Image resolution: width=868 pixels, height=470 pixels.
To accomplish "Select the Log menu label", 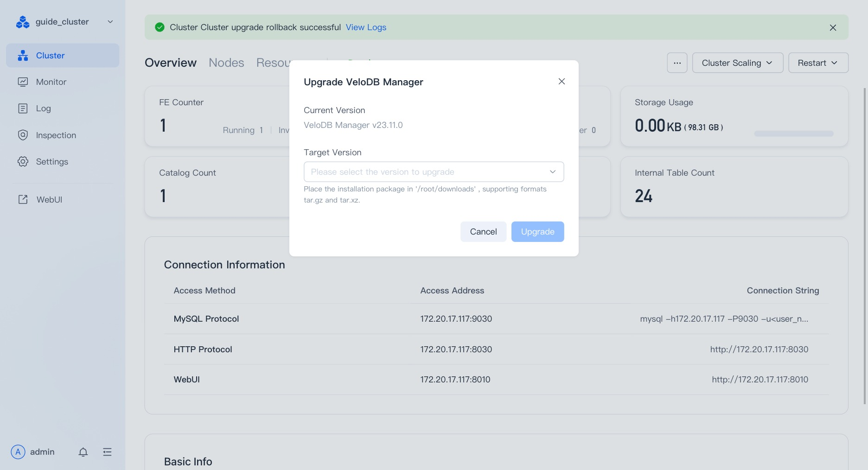I will pos(44,108).
